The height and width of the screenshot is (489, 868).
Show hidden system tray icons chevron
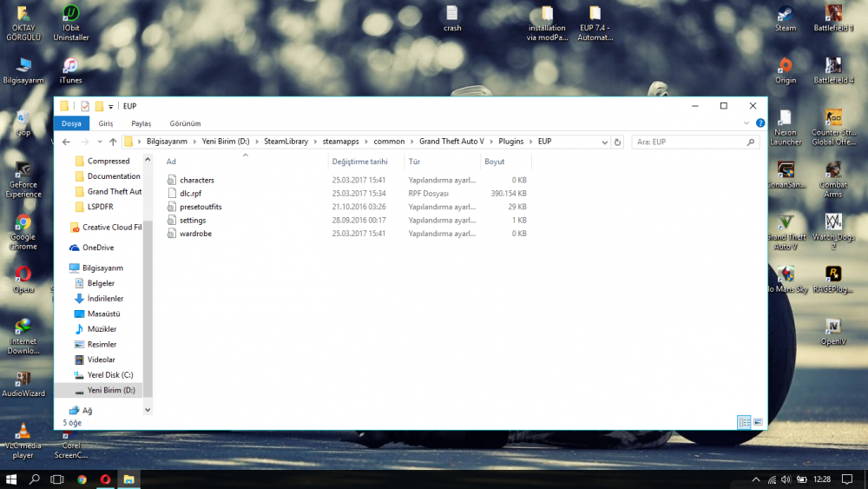756,479
